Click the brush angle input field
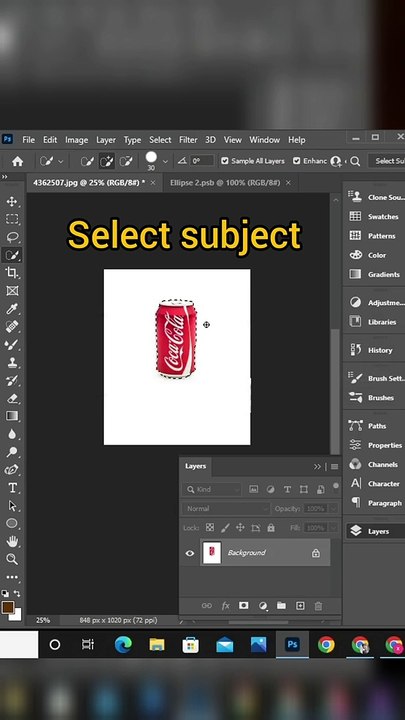 [202, 161]
